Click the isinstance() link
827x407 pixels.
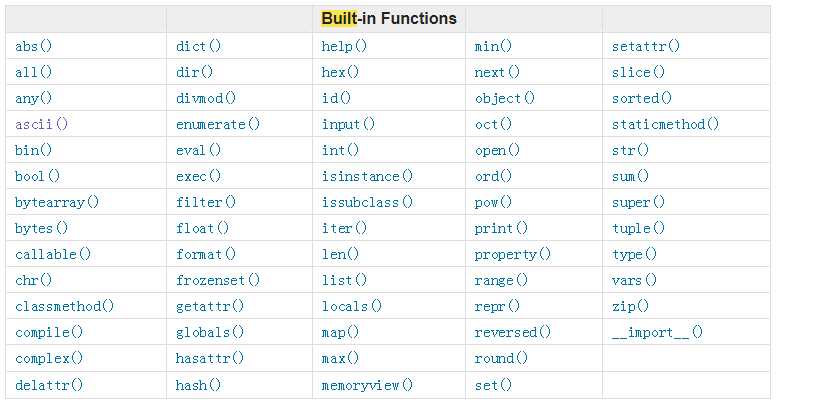coord(368,176)
